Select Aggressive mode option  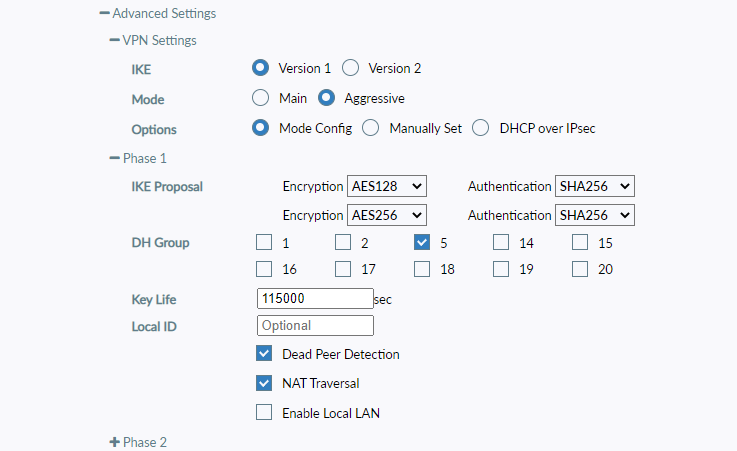(326, 99)
